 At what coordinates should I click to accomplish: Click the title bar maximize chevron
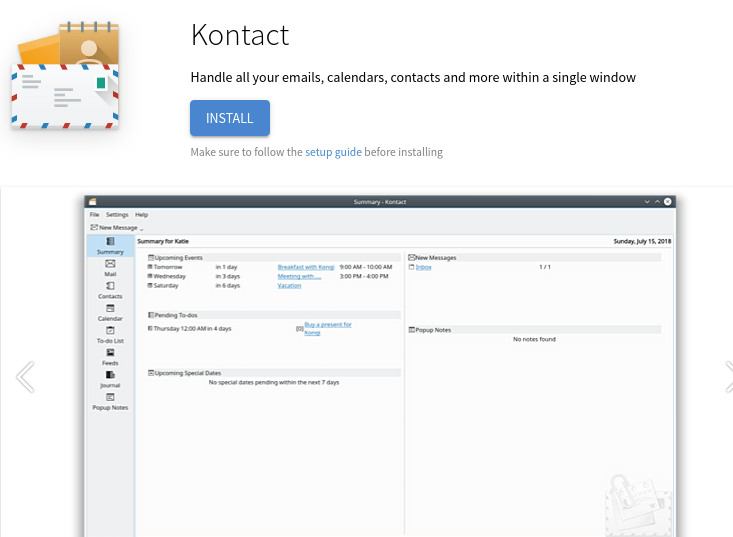click(x=657, y=202)
